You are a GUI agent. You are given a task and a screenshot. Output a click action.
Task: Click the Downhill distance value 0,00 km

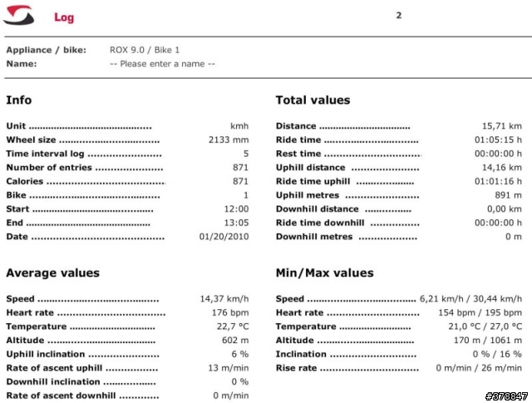point(505,209)
